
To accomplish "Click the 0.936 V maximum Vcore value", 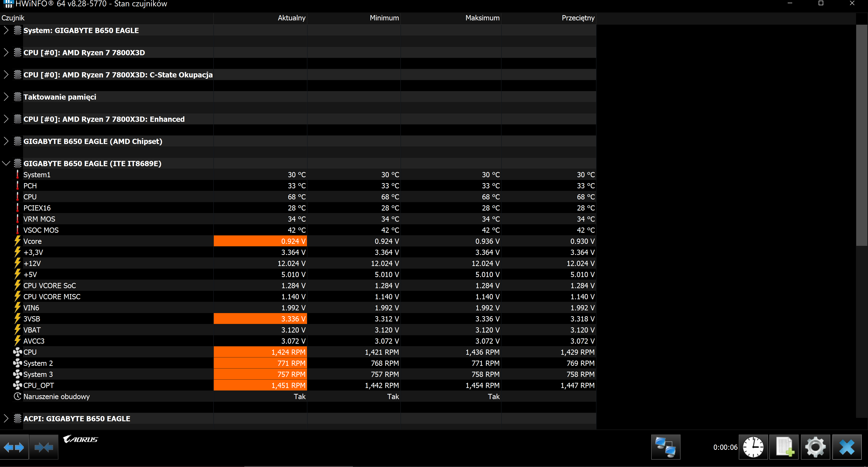I will tap(487, 241).
